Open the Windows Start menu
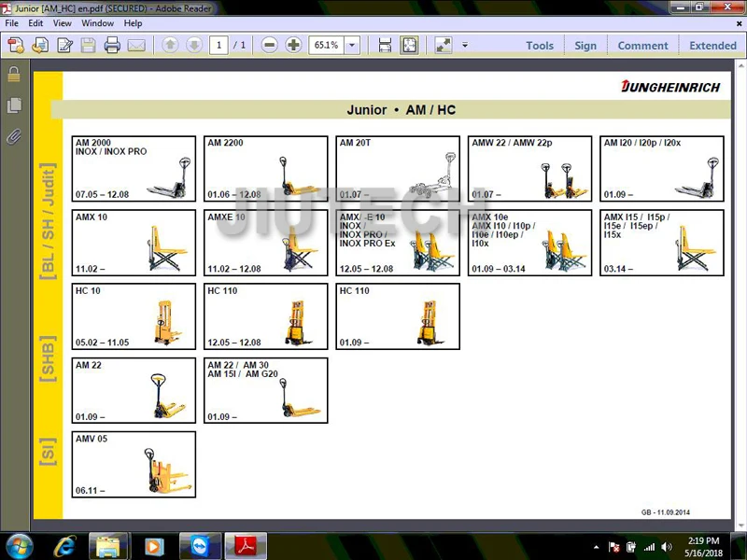The height and width of the screenshot is (560, 747). click(x=20, y=546)
